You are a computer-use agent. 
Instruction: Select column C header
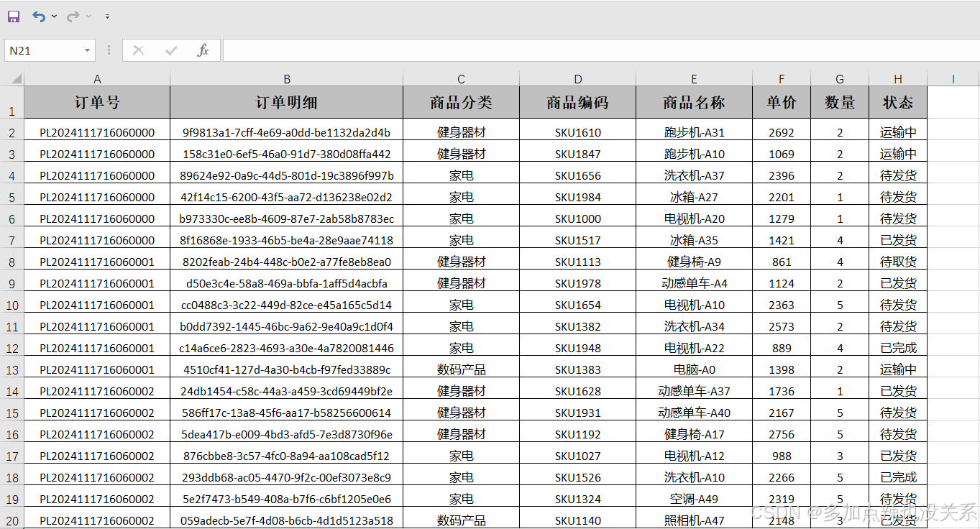pos(461,79)
